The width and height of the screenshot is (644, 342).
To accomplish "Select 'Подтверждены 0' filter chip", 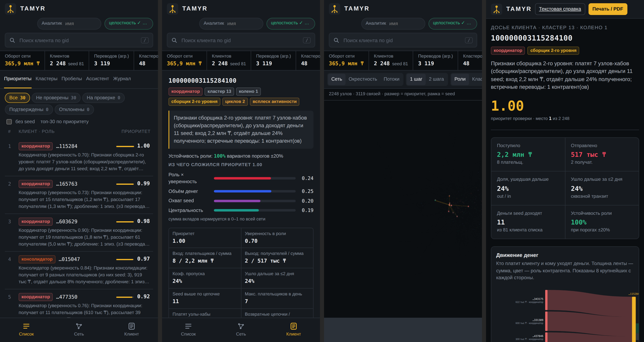I will click(29, 109).
